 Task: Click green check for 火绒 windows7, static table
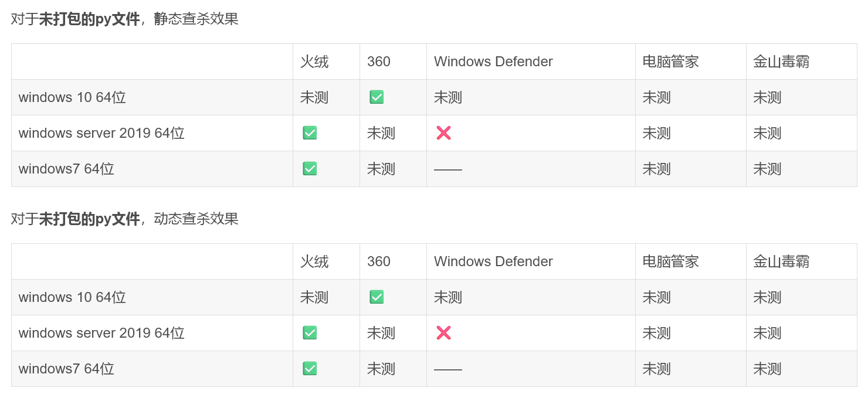point(310,169)
